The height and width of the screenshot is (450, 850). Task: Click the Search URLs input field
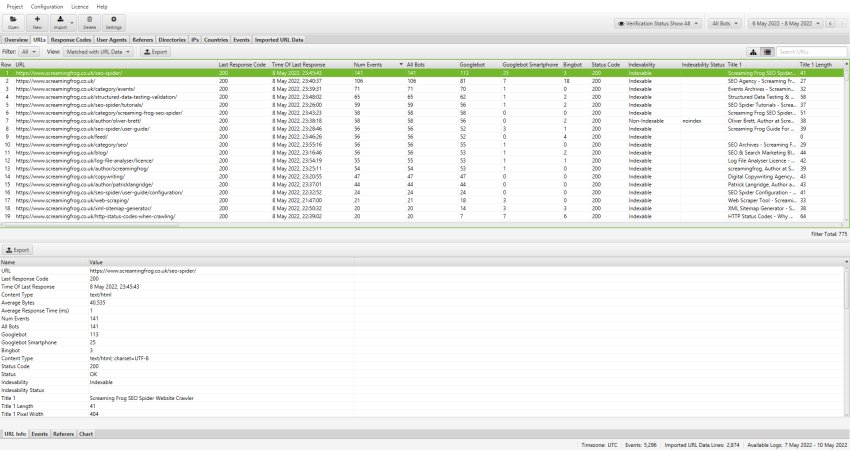812,52
